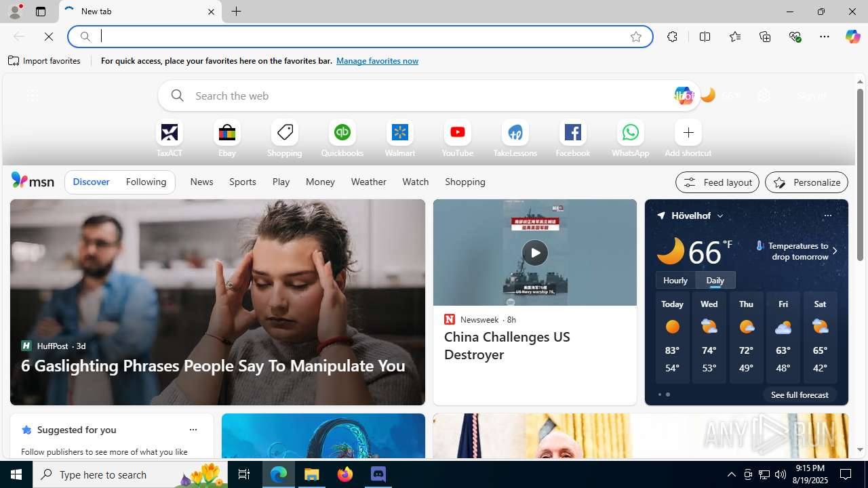Open the Watch menu item
Screen dimensions: 868x488
tap(415, 182)
